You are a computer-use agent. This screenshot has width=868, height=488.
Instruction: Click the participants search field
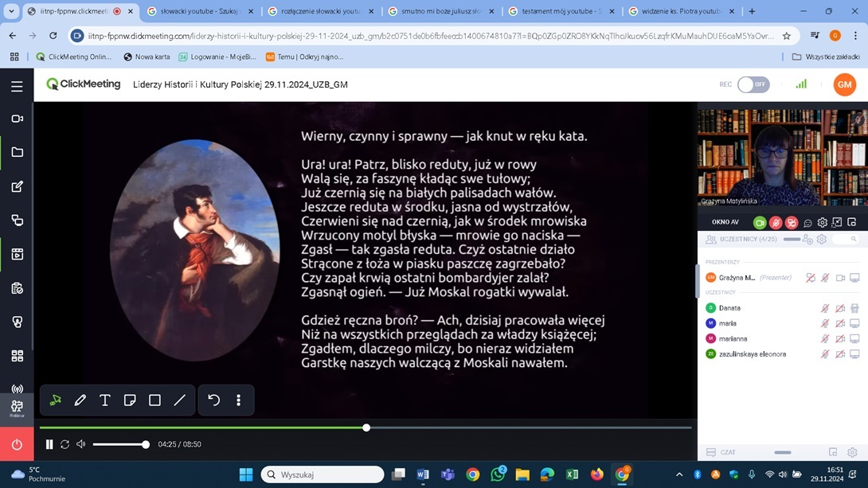pyautogui.click(x=845, y=239)
